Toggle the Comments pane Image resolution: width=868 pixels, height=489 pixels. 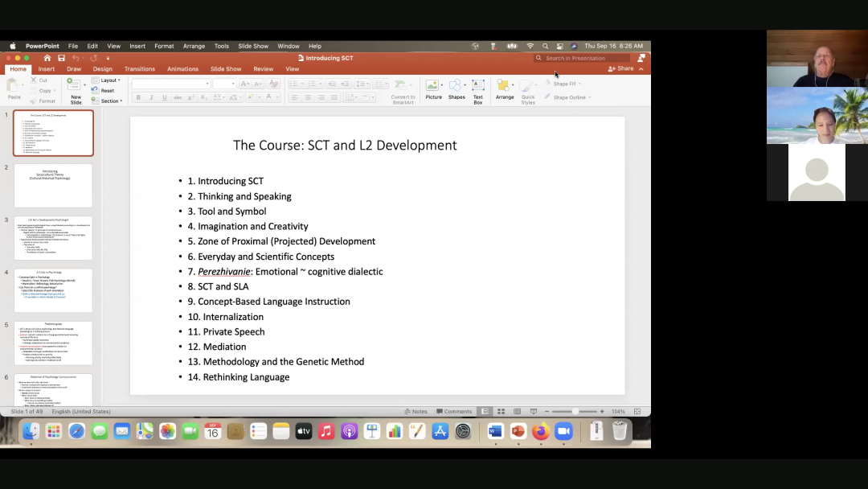tap(454, 412)
